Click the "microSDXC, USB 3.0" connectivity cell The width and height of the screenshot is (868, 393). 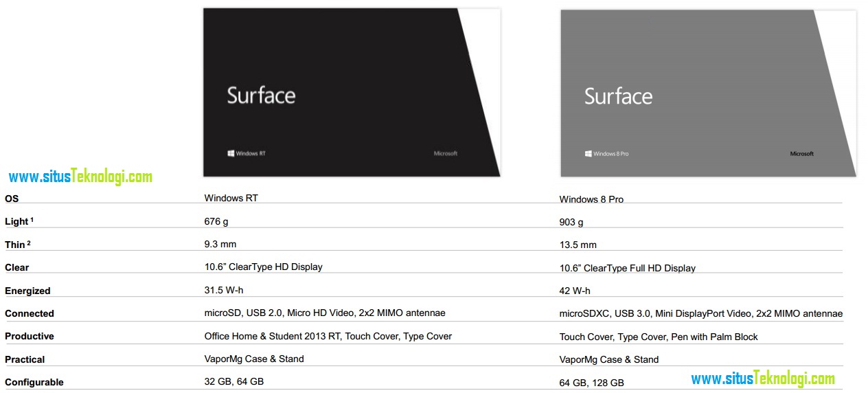pyautogui.click(x=701, y=314)
